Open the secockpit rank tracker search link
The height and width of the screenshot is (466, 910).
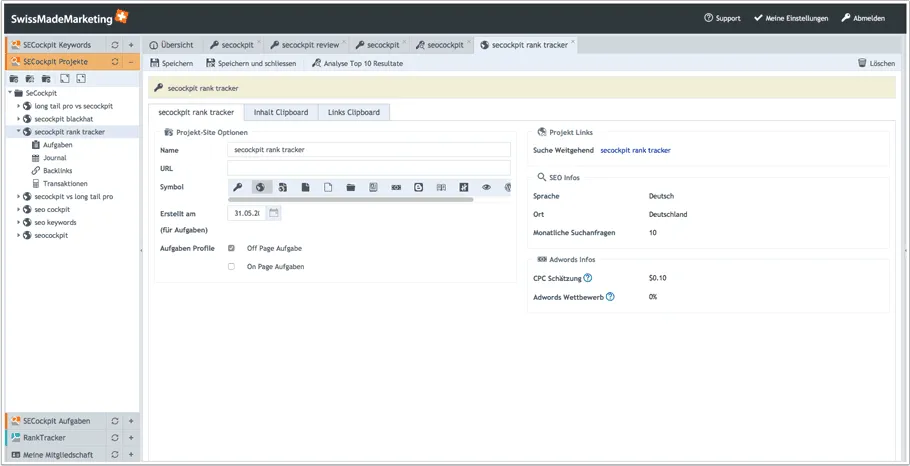(x=635, y=150)
